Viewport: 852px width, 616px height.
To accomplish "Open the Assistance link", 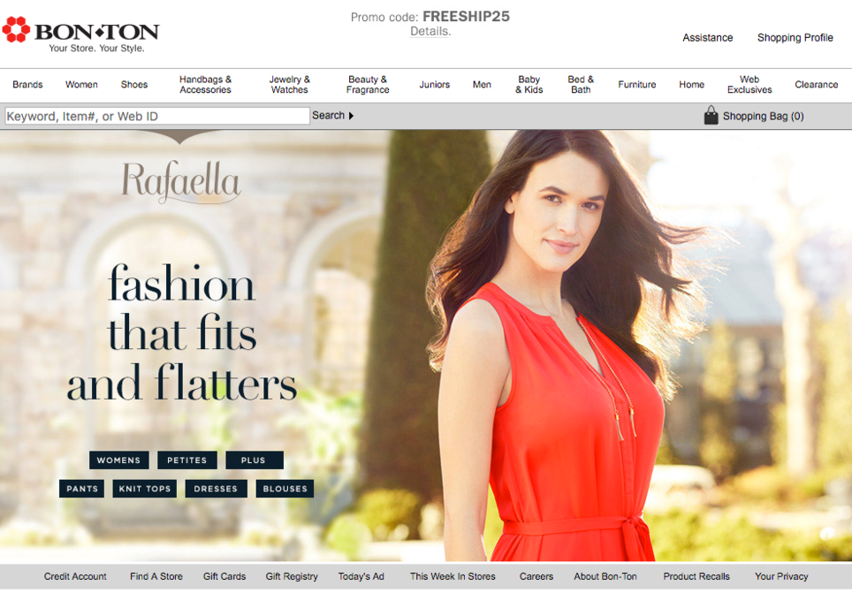I will 707,37.
